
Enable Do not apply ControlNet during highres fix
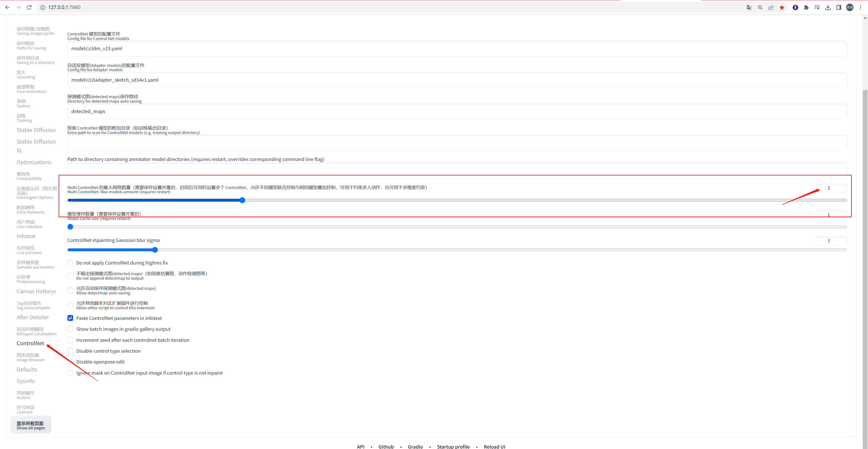(x=70, y=262)
